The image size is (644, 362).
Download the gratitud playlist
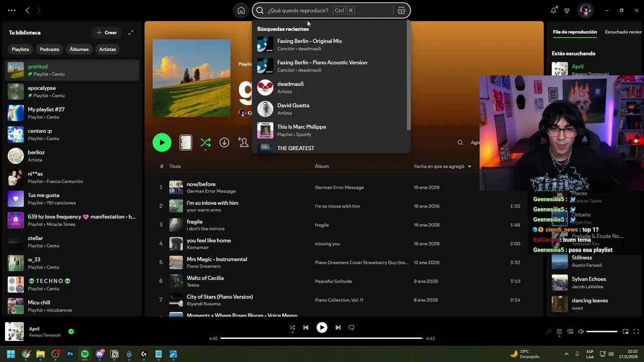(x=224, y=143)
